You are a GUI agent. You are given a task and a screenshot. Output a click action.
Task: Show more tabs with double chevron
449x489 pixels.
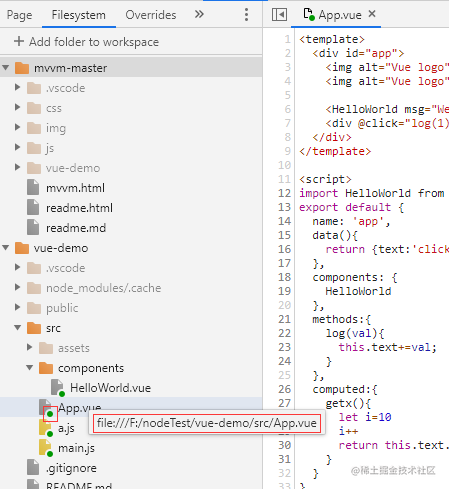click(199, 14)
